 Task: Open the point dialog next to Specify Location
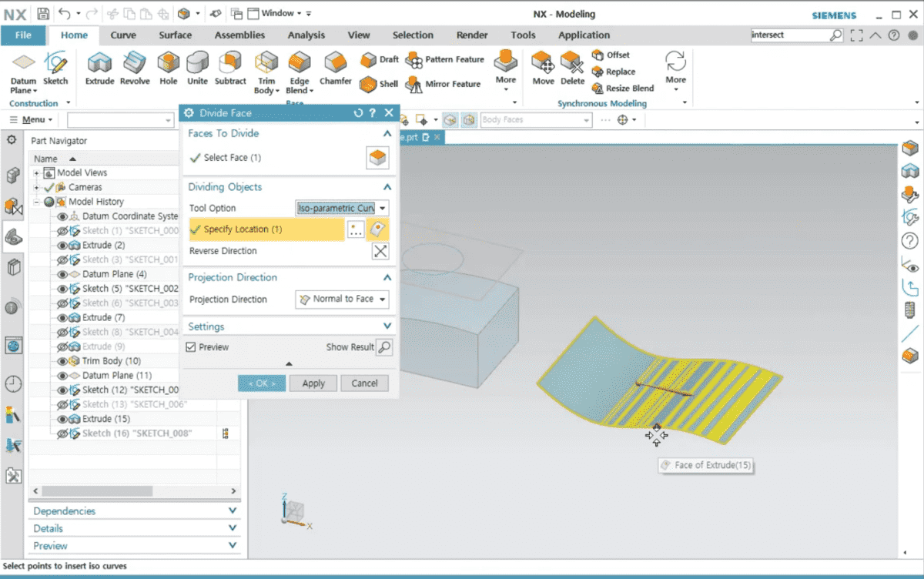356,229
